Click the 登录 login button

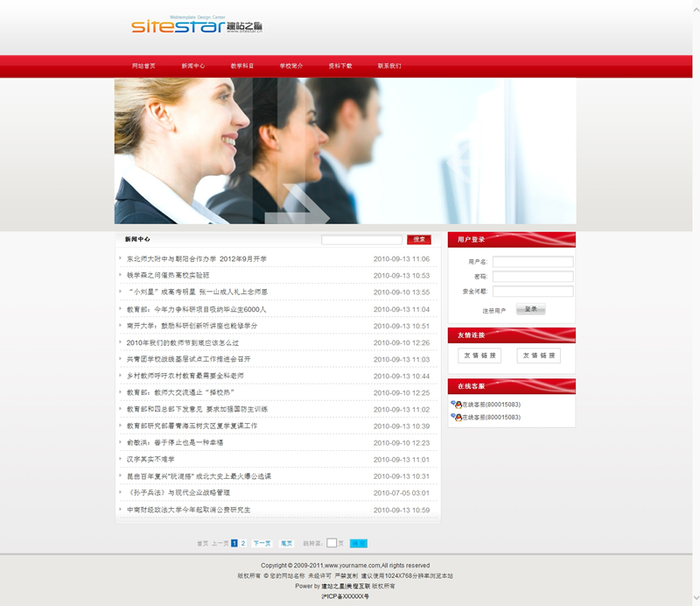530,309
